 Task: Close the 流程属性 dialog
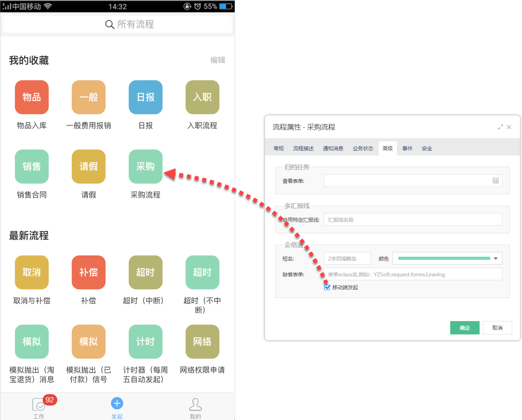click(509, 127)
